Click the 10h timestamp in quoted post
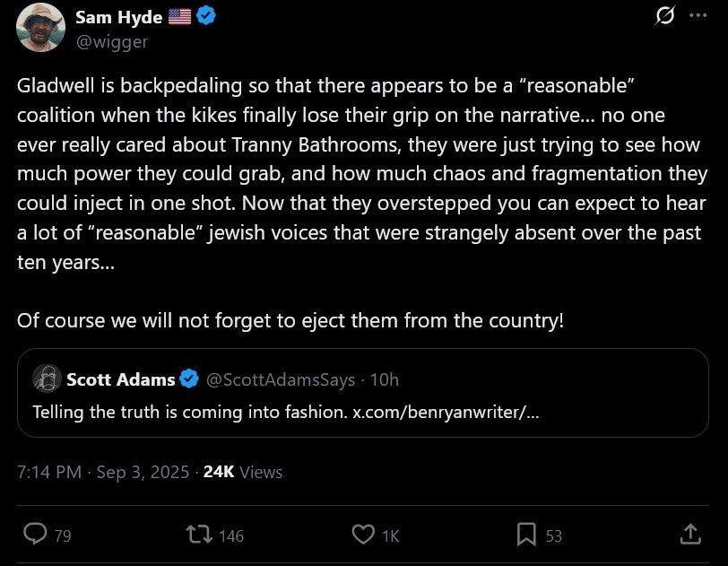This screenshot has width=728, height=566. pos(384,379)
